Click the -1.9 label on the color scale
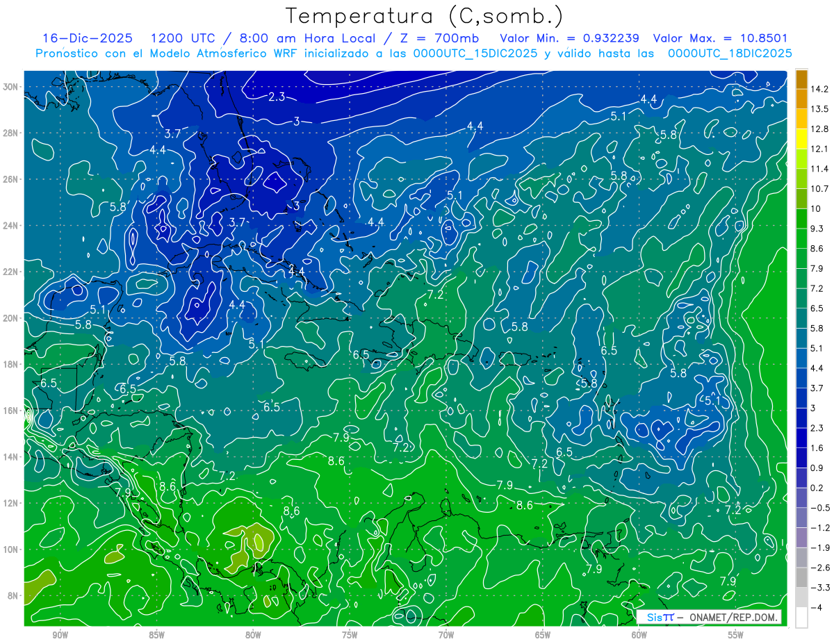834x644 pixels. (819, 547)
